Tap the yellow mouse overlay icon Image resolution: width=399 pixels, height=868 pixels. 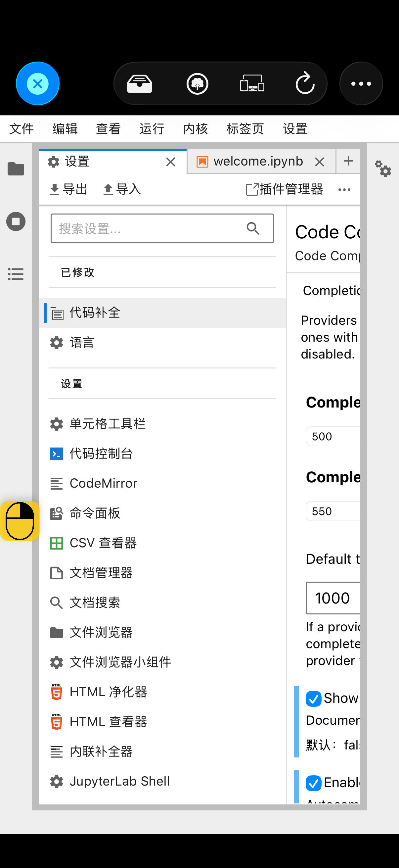pyautogui.click(x=20, y=521)
